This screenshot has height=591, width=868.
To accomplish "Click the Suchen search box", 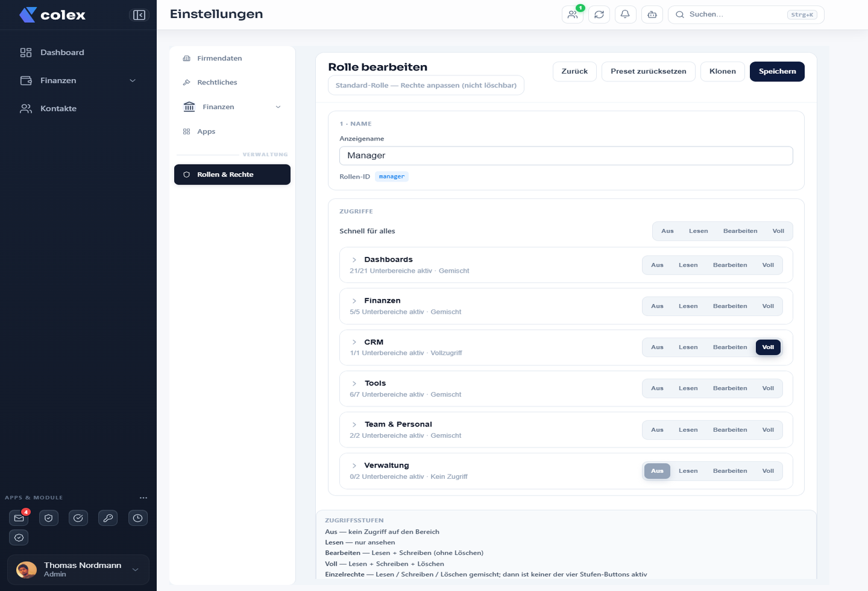I will [746, 14].
